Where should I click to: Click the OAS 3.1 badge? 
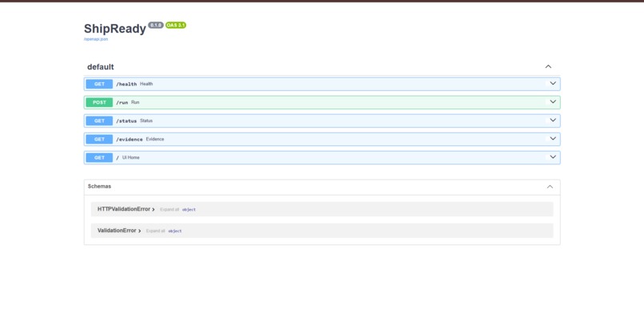coord(176,25)
